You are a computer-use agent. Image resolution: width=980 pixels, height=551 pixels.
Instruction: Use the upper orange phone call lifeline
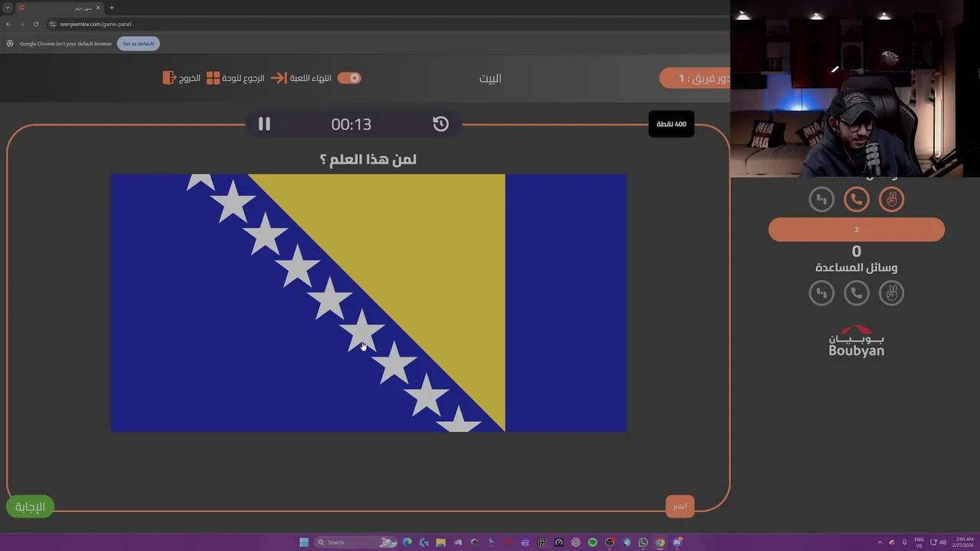(x=857, y=200)
